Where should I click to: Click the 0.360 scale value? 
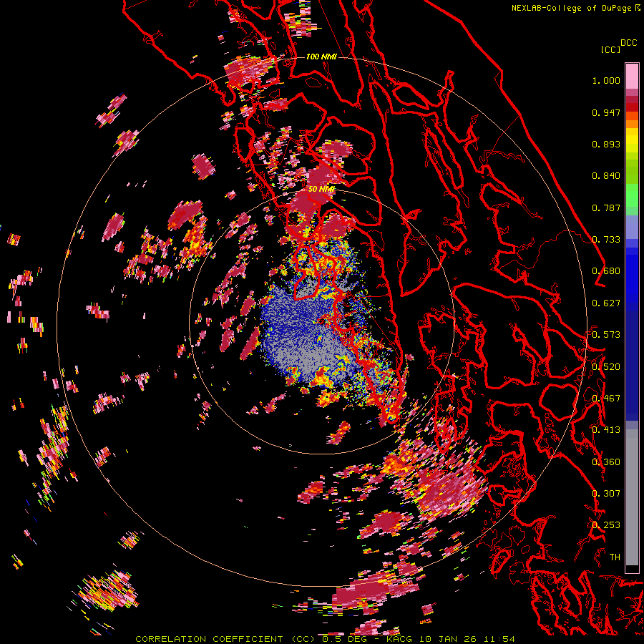click(606, 462)
